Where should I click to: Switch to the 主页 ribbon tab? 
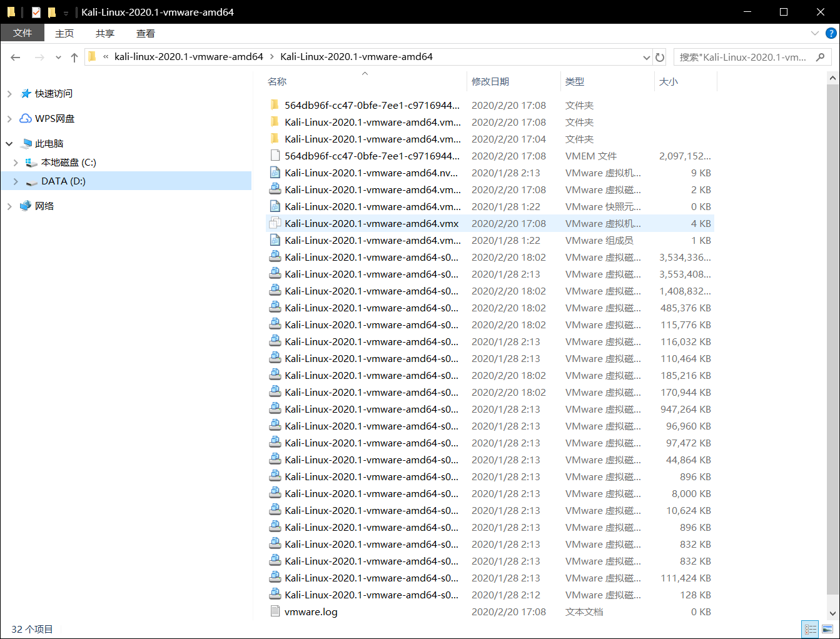64,33
